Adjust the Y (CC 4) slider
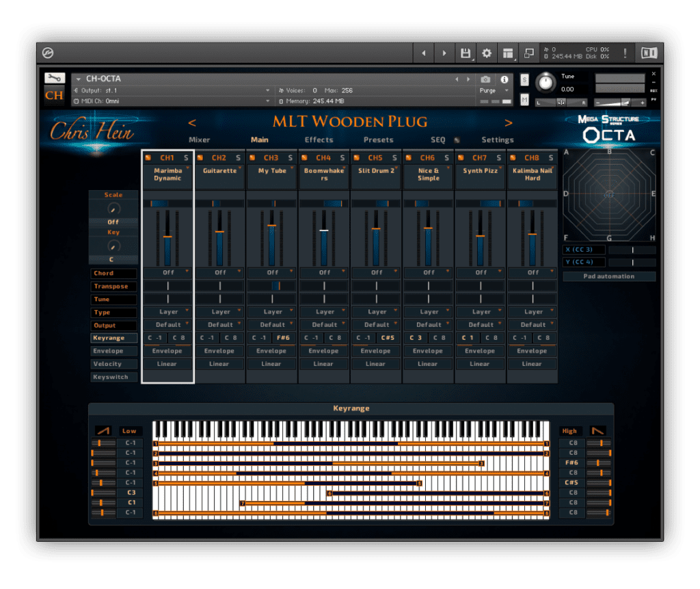 pos(632,262)
